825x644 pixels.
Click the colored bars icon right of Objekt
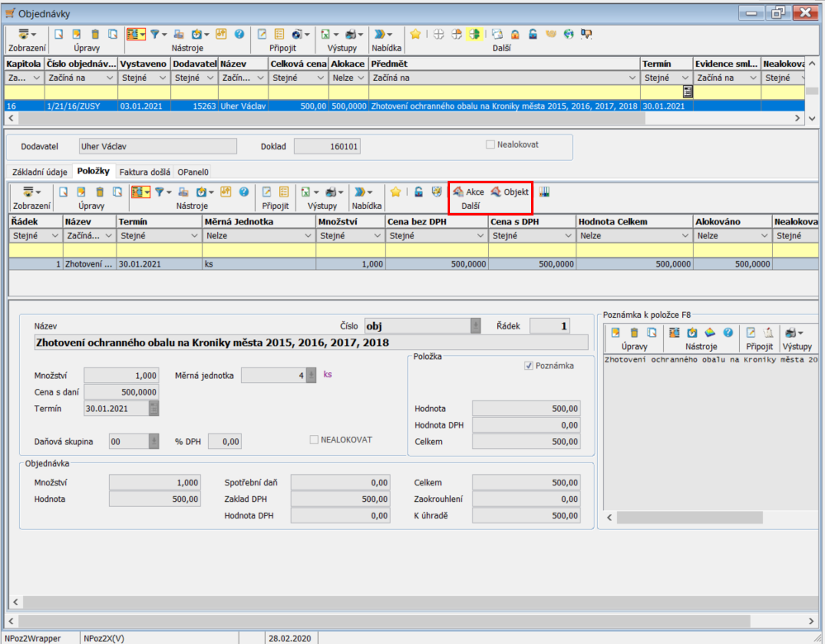pyautogui.click(x=544, y=192)
